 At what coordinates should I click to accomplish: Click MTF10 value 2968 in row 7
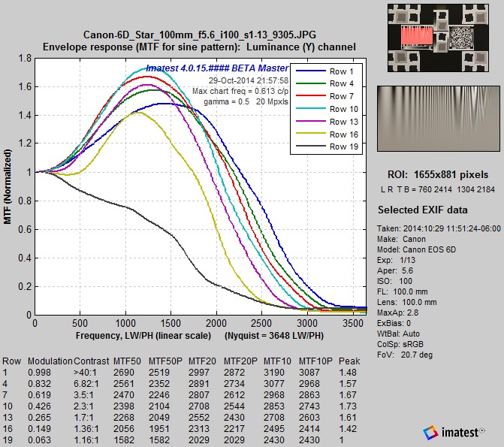(x=274, y=395)
